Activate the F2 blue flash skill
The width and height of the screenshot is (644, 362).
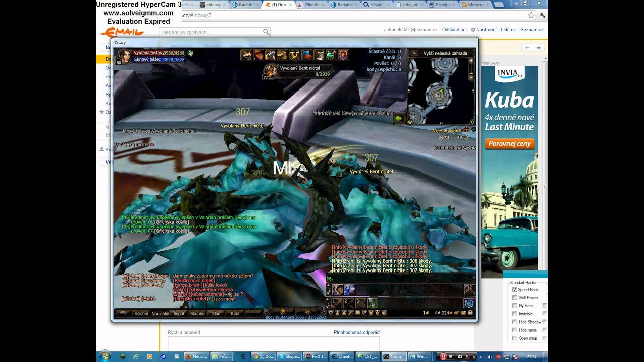(349, 289)
